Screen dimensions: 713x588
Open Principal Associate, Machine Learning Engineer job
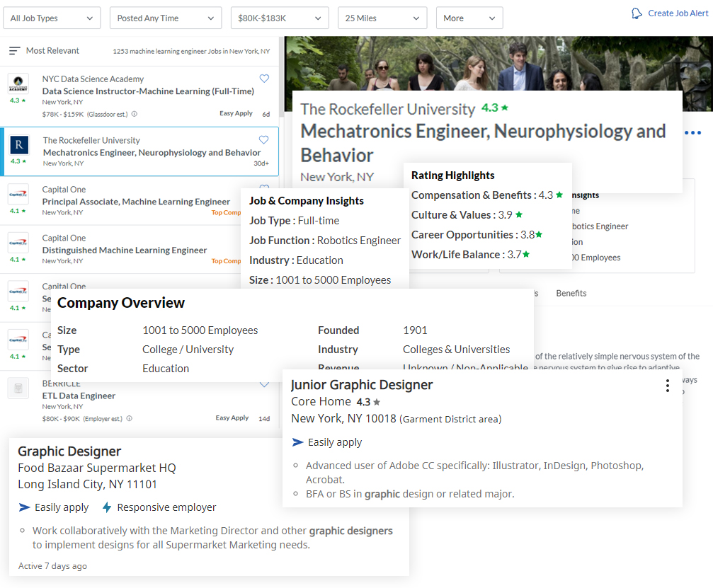click(136, 201)
